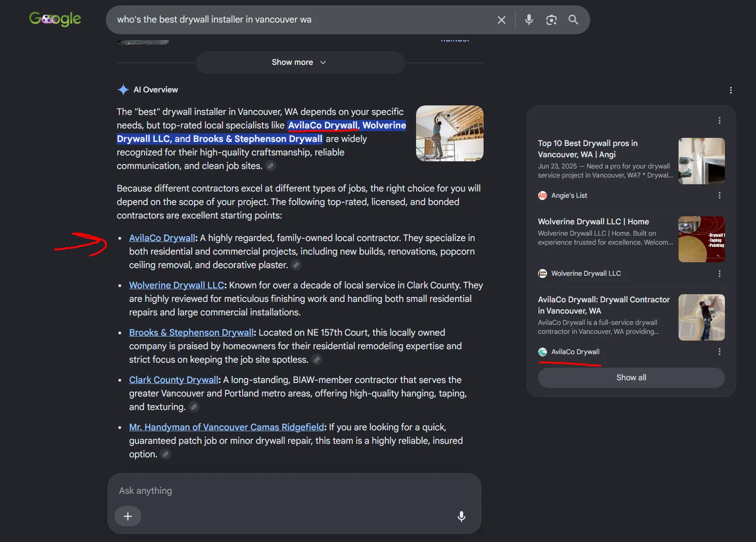Click the Angie's List source favicon

pyautogui.click(x=543, y=196)
